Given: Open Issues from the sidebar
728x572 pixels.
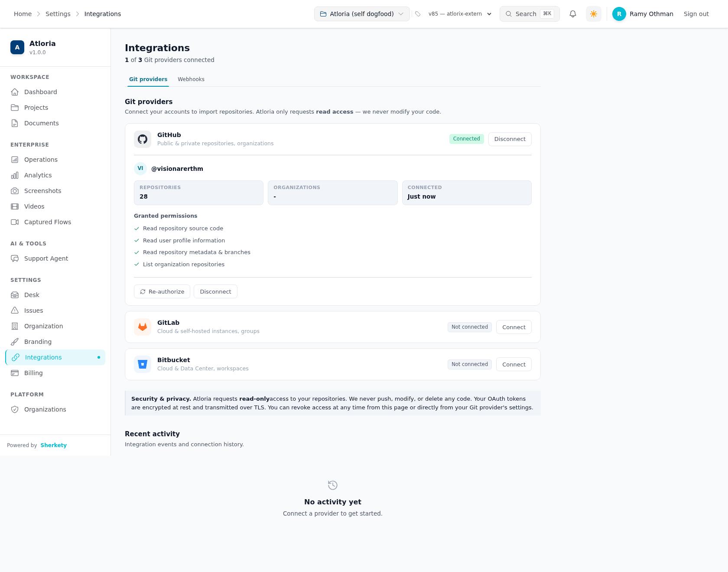Looking at the screenshot, I should click(55, 311).
